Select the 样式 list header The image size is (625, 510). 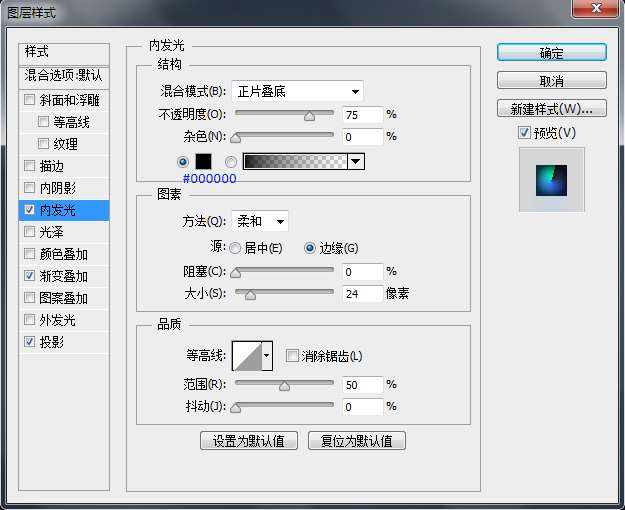pyautogui.click(x=64, y=54)
